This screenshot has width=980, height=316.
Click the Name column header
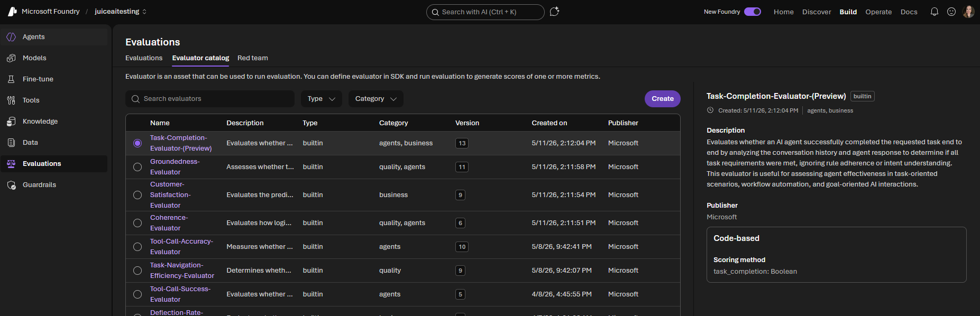click(160, 123)
